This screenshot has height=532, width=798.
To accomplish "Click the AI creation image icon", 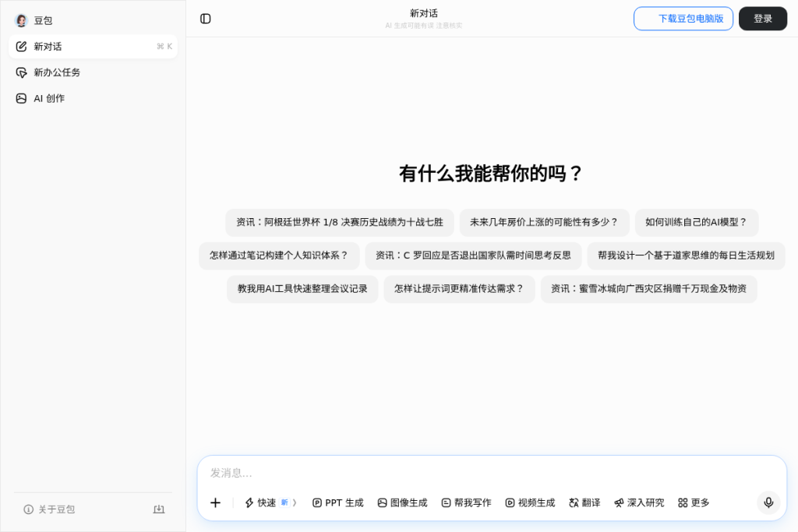I will [21, 98].
